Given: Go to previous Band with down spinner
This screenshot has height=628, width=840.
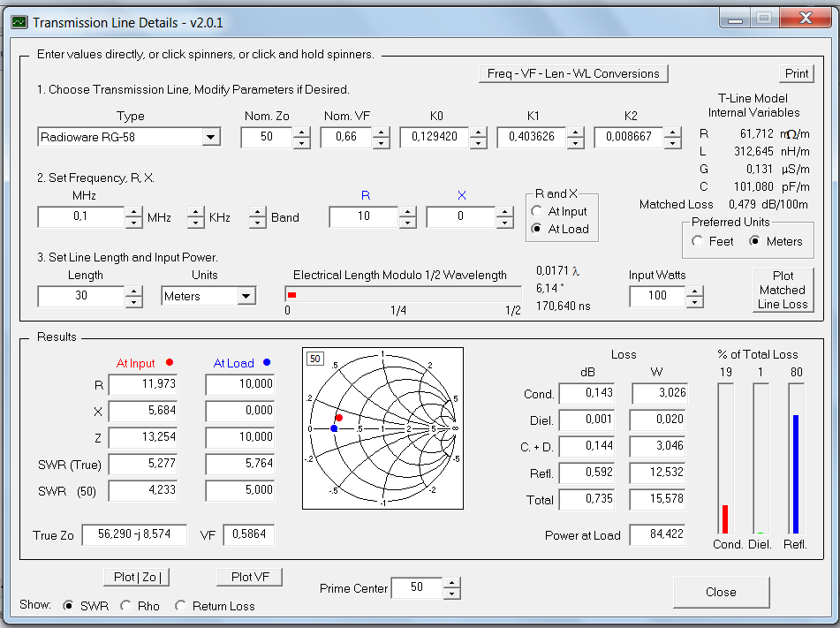Looking at the screenshot, I should click(258, 223).
